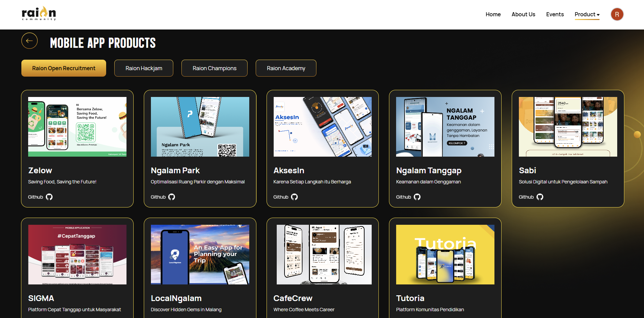
Task: Click 'Solusi Digital untuk Pengelolaan Sampah' text
Action: [x=563, y=182]
